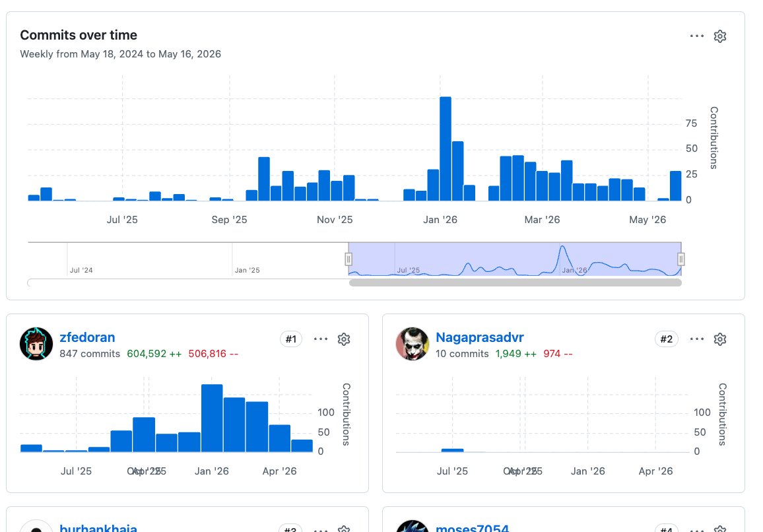Screen dimensions: 763x532
Task: Click '1,949 ++' additions count
Action: [x=515, y=354]
